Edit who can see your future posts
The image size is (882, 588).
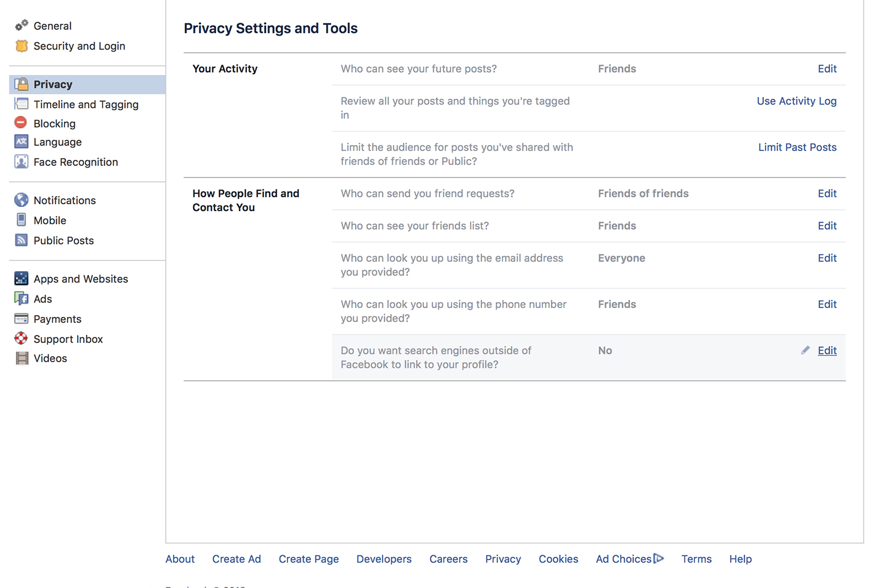click(x=827, y=68)
